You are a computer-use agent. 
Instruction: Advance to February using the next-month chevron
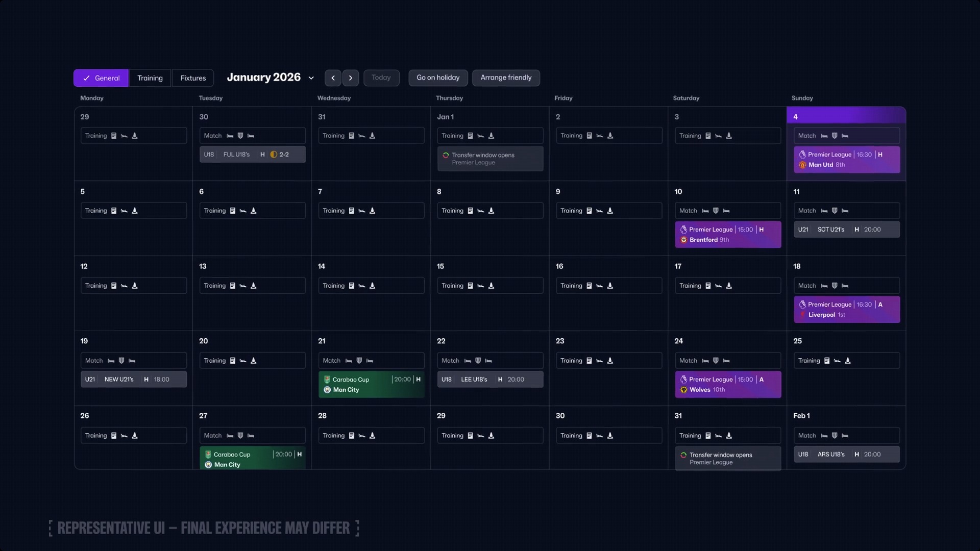coord(350,78)
